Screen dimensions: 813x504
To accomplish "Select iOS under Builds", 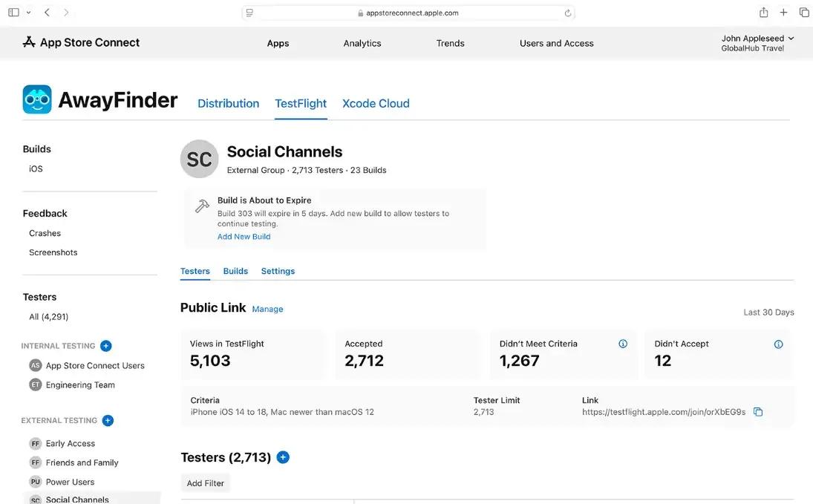I will pyautogui.click(x=36, y=169).
